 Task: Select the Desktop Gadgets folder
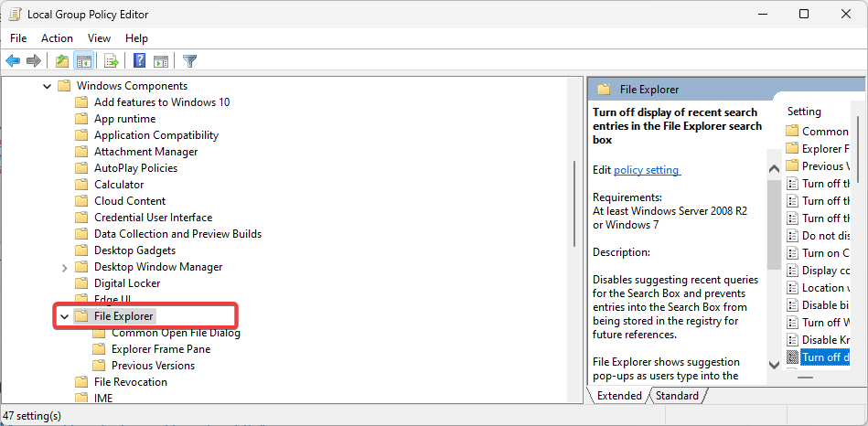(134, 250)
